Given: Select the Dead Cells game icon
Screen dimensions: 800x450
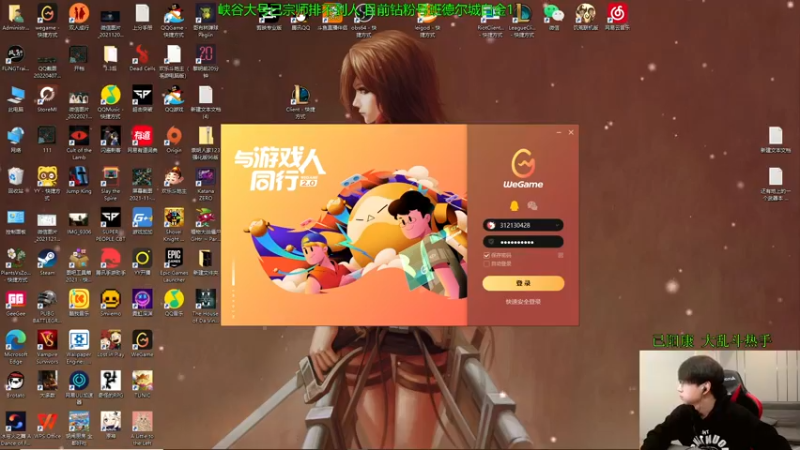Looking at the screenshot, I should click(x=142, y=57).
